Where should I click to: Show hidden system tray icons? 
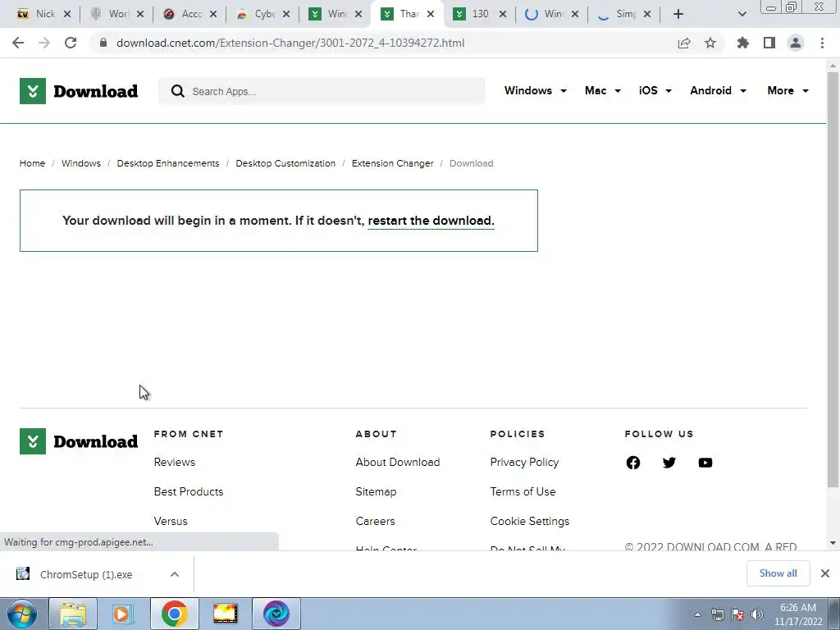point(697,614)
